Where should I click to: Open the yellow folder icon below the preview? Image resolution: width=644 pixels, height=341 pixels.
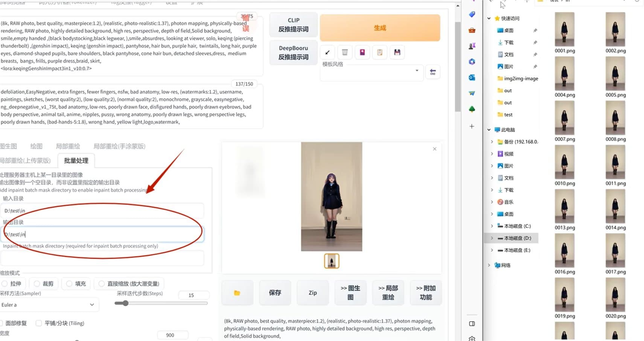tap(237, 292)
